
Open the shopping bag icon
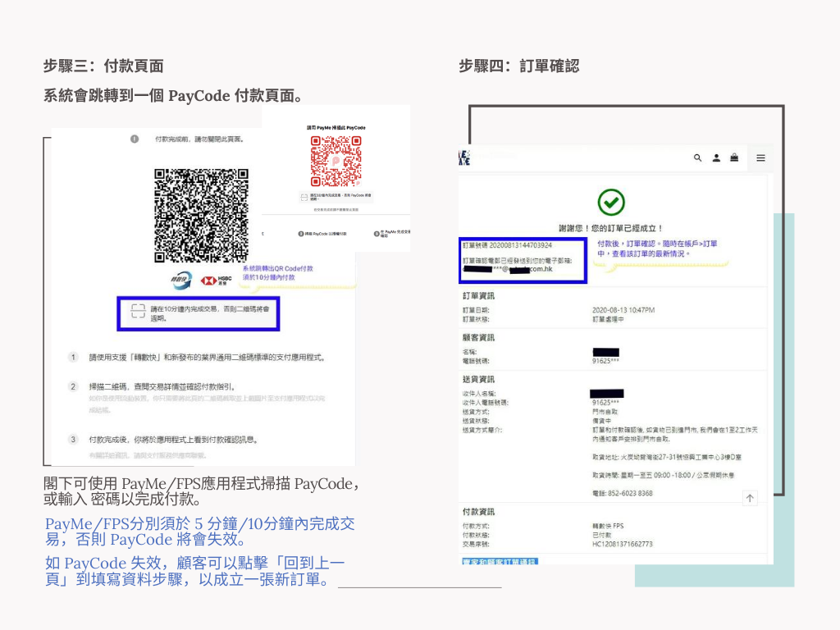[x=733, y=157]
